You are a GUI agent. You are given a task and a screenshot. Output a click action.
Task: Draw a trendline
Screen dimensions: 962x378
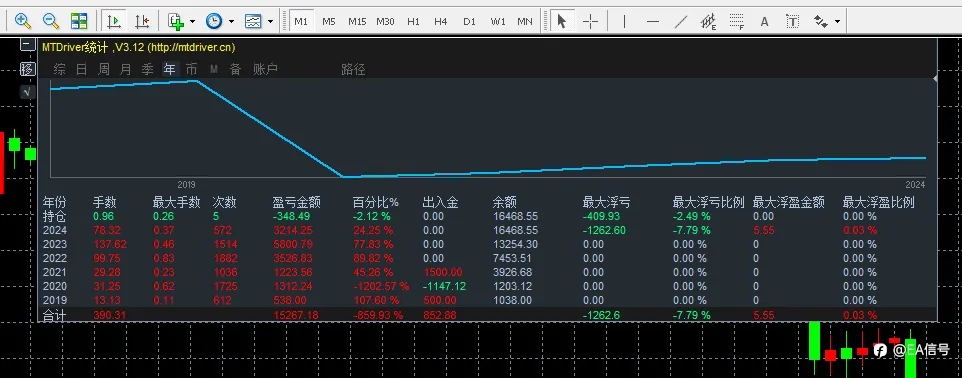click(x=680, y=21)
